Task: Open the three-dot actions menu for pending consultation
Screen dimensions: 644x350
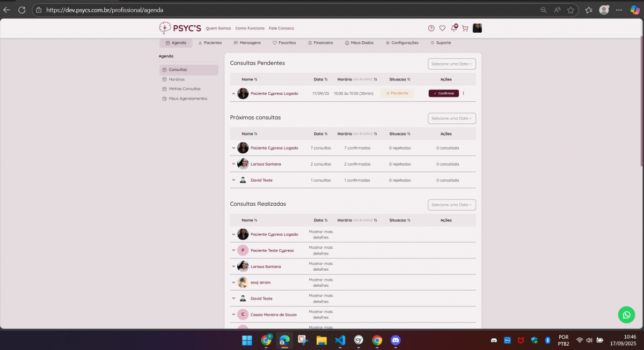Action: pyautogui.click(x=463, y=93)
